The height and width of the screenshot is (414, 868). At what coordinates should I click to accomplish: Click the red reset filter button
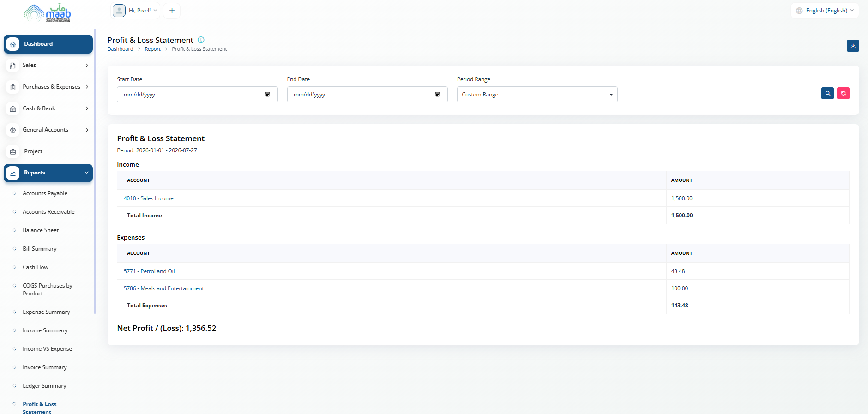coord(843,93)
